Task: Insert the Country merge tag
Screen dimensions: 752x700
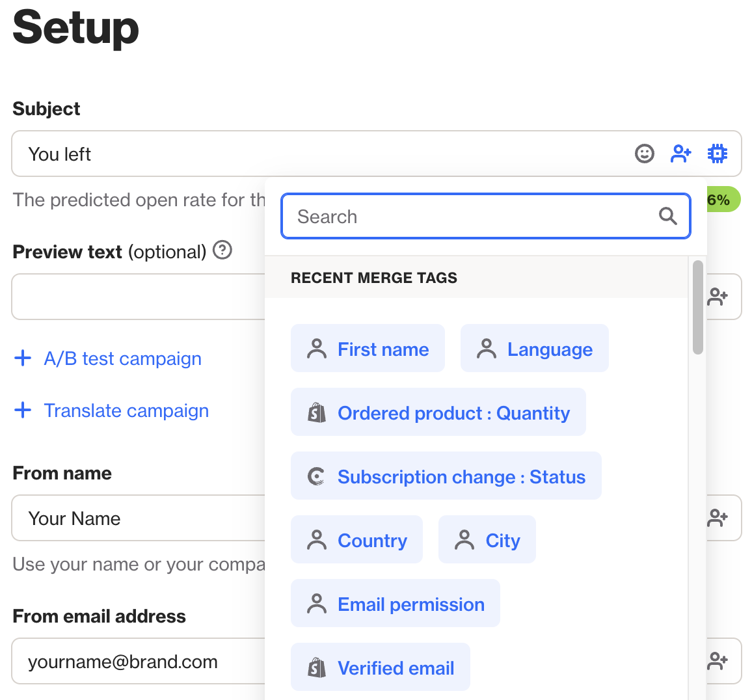Action: pos(356,540)
